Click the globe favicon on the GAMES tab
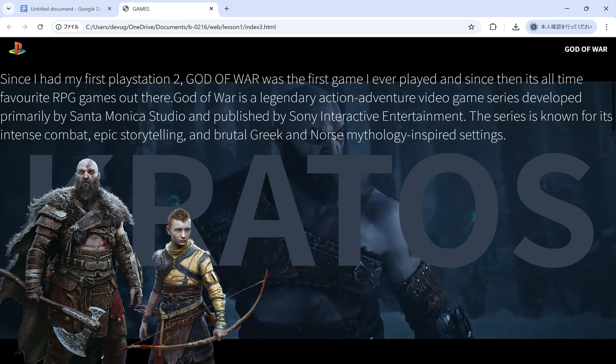616x364 pixels. [126, 9]
